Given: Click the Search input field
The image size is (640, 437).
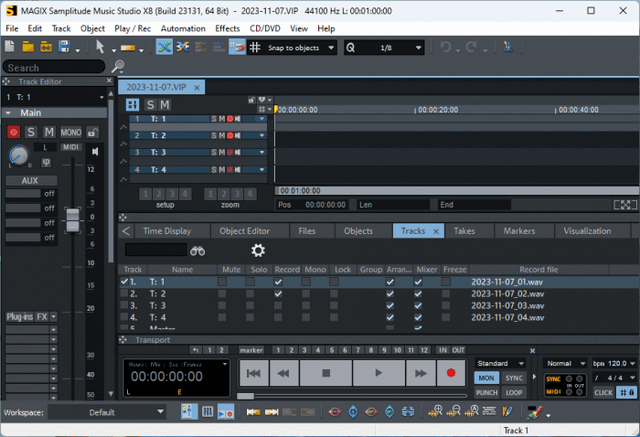Looking at the screenshot, I should (x=55, y=68).
